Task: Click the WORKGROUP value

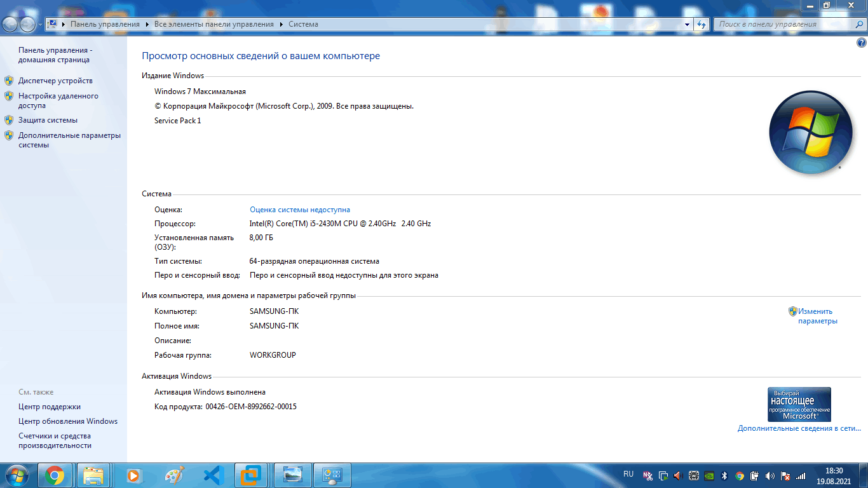Action: 273,355
